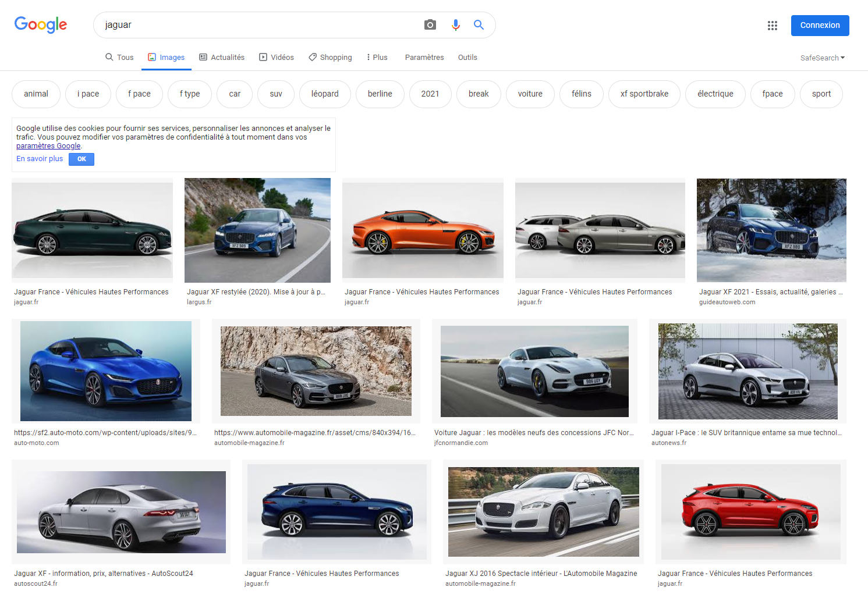The height and width of the screenshot is (598, 868).
Task: Open the two grey Jaguars thumbnail
Action: click(600, 230)
